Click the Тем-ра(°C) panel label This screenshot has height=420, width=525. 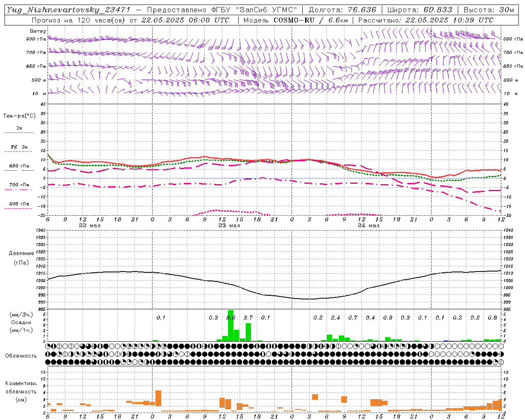pos(19,116)
